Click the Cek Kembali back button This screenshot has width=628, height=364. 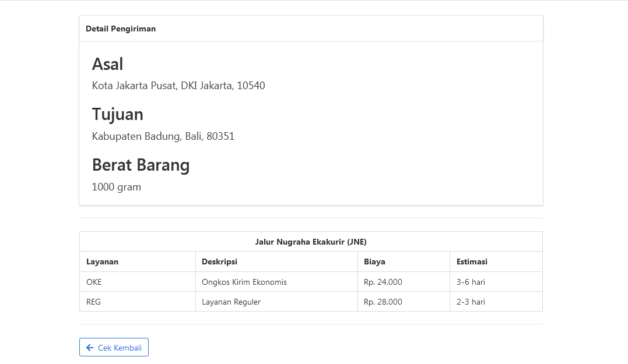point(114,347)
